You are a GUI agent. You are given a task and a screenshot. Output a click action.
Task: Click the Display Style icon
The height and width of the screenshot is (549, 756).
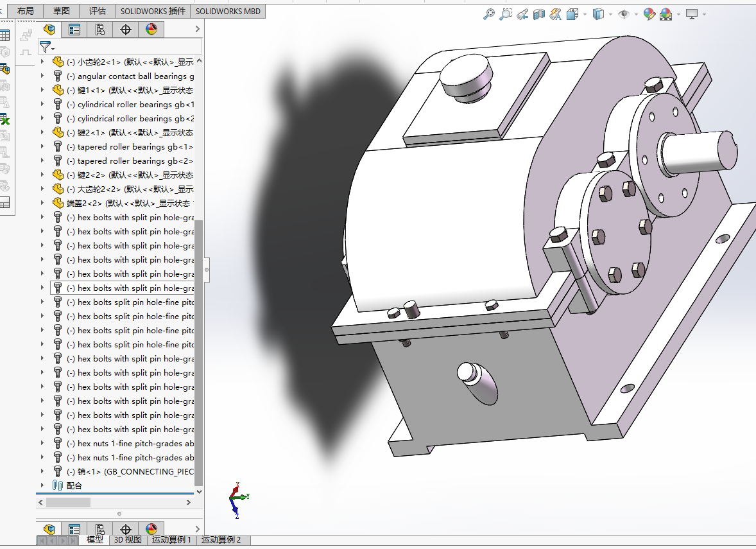[x=598, y=14]
